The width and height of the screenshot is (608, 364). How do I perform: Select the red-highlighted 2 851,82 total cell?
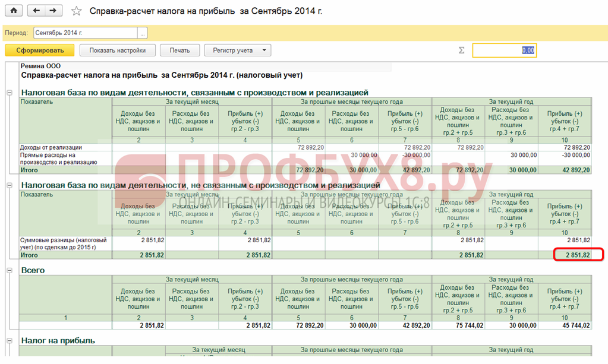click(576, 255)
